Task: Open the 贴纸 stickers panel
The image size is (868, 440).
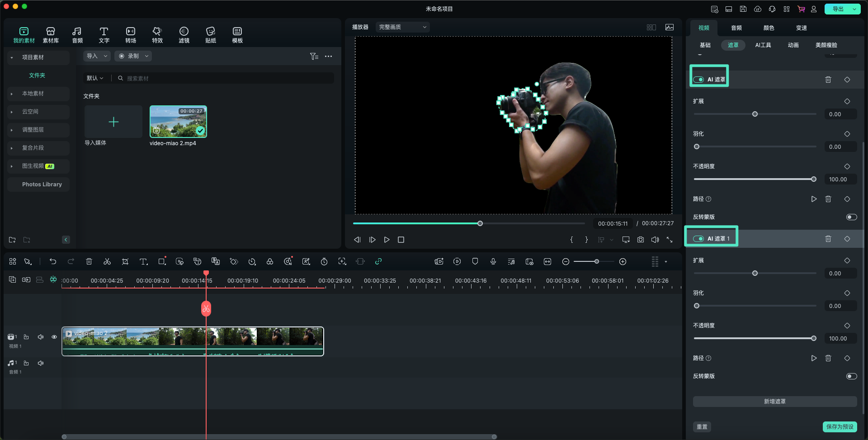Action: 210,35
